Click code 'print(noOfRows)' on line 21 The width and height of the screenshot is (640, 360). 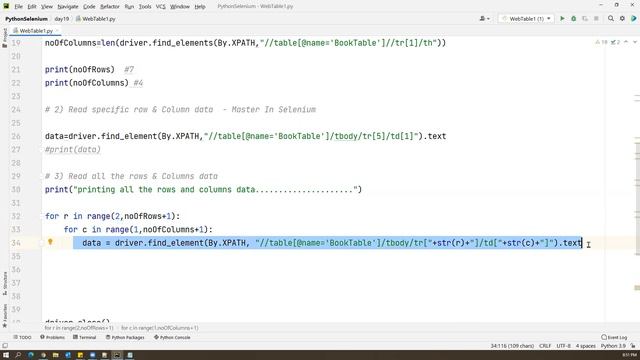click(x=80, y=70)
